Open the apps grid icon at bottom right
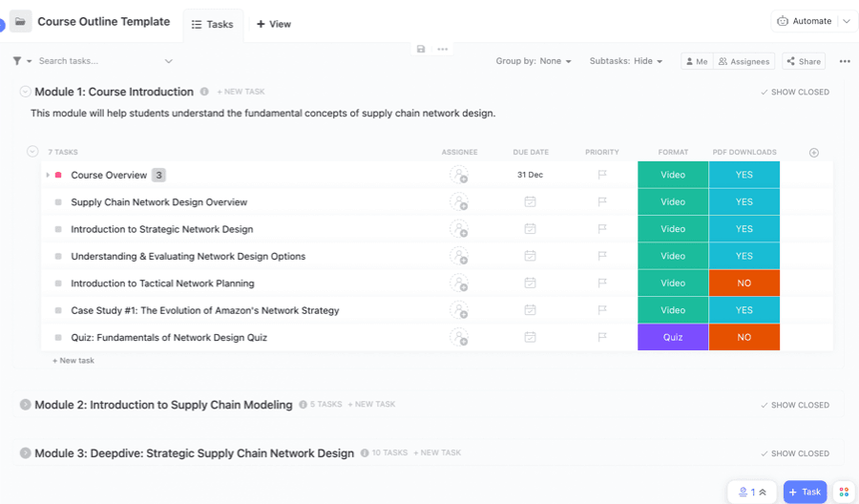859x504 pixels. pyautogui.click(x=844, y=493)
